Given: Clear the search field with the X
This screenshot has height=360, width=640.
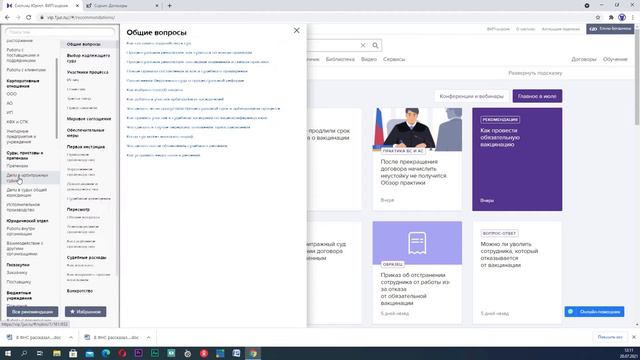Looking at the screenshot, I should pos(362,45).
